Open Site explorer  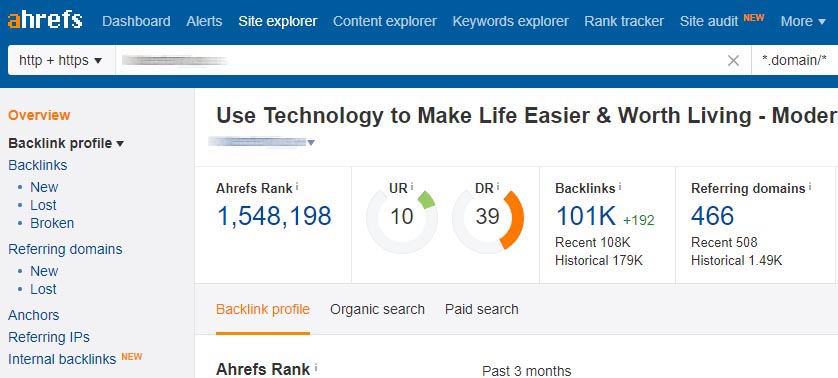278,21
